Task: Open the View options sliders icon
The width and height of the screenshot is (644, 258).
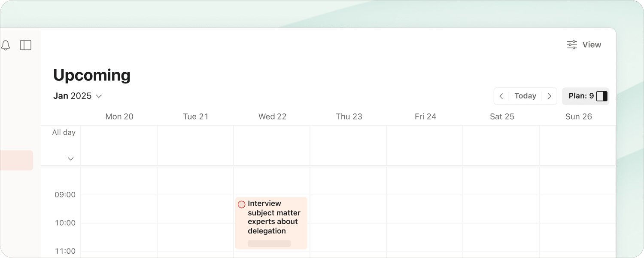Action: (572, 45)
